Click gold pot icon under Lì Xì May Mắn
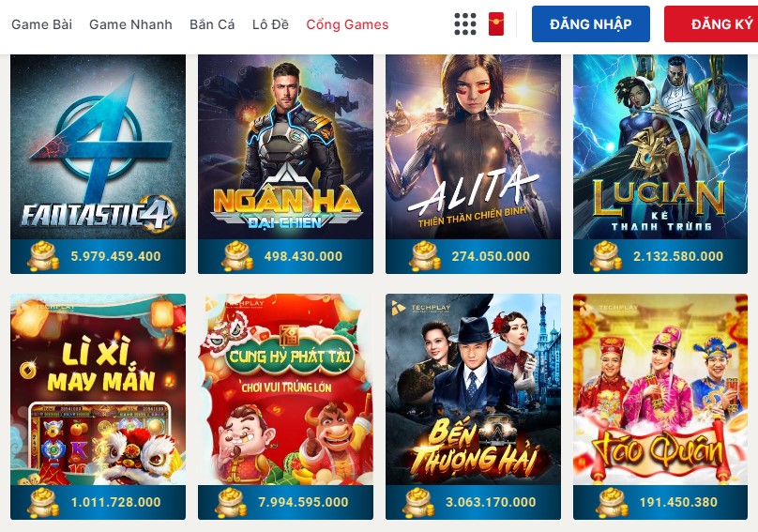This screenshot has height=532, width=758. point(43,502)
